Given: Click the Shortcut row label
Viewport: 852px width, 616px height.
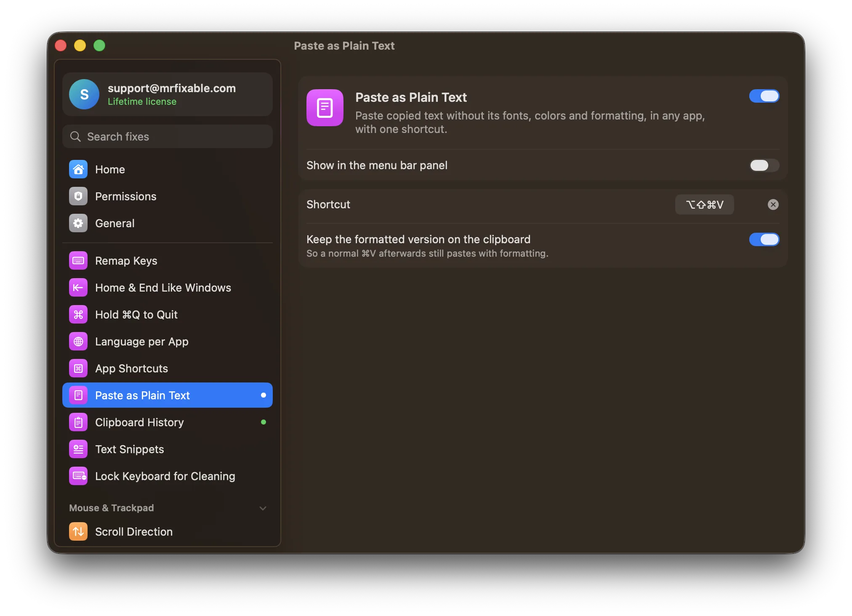Looking at the screenshot, I should tap(328, 204).
